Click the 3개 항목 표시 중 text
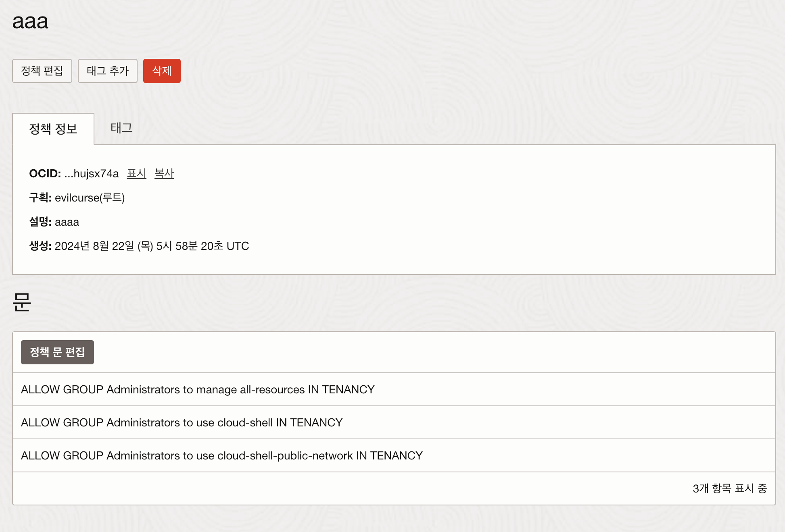785x532 pixels. click(x=729, y=488)
